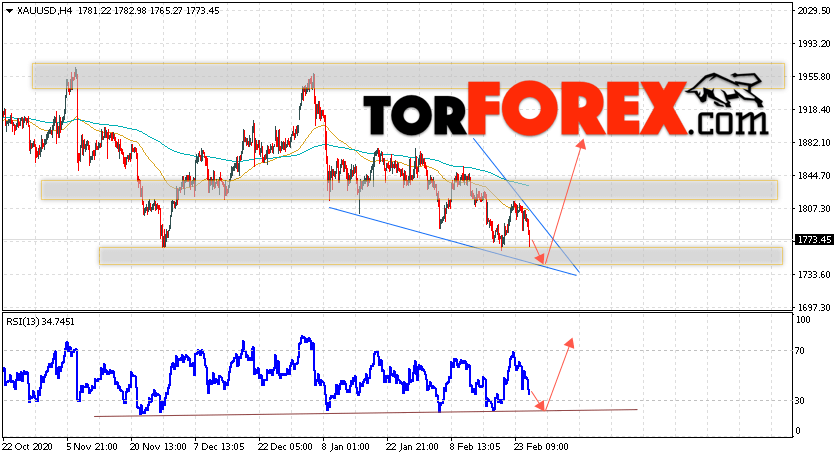This screenshot has height=458, width=838.
Task: Click the 8 Feb 13:05 date label
Action: point(475,447)
